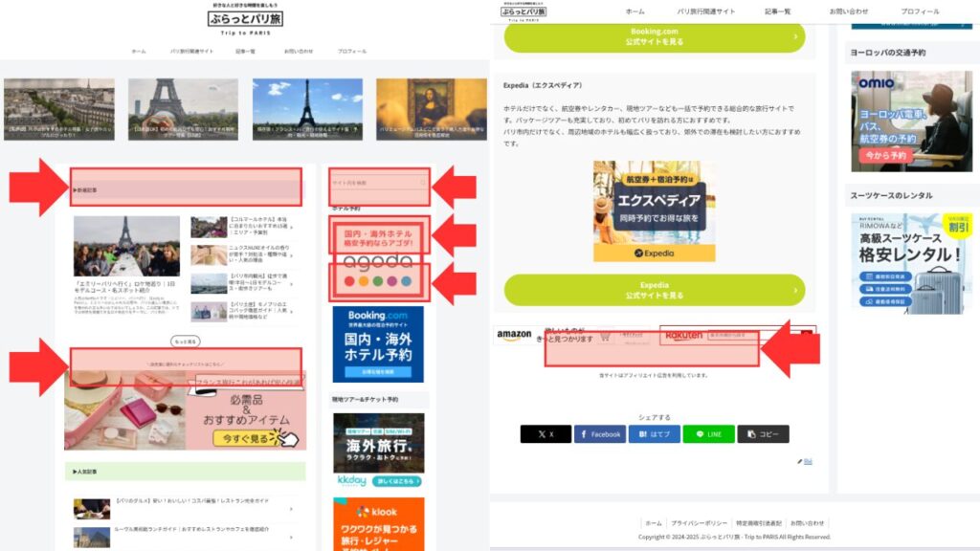Viewport: 980px width, 551px height.
Task: Share via the green LINE button
Action: pyautogui.click(x=708, y=434)
